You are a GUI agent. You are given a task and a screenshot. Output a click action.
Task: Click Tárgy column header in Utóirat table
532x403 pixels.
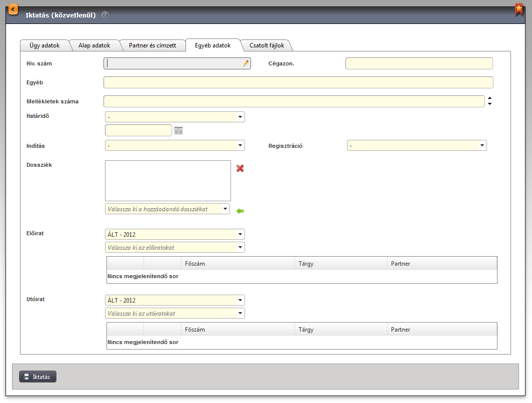coord(341,329)
